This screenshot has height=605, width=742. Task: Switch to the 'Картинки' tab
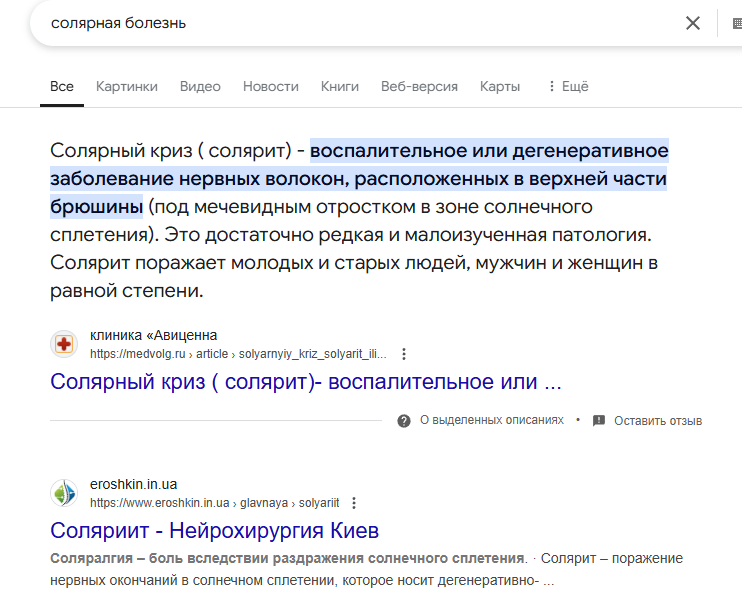[x=127, y=87]
